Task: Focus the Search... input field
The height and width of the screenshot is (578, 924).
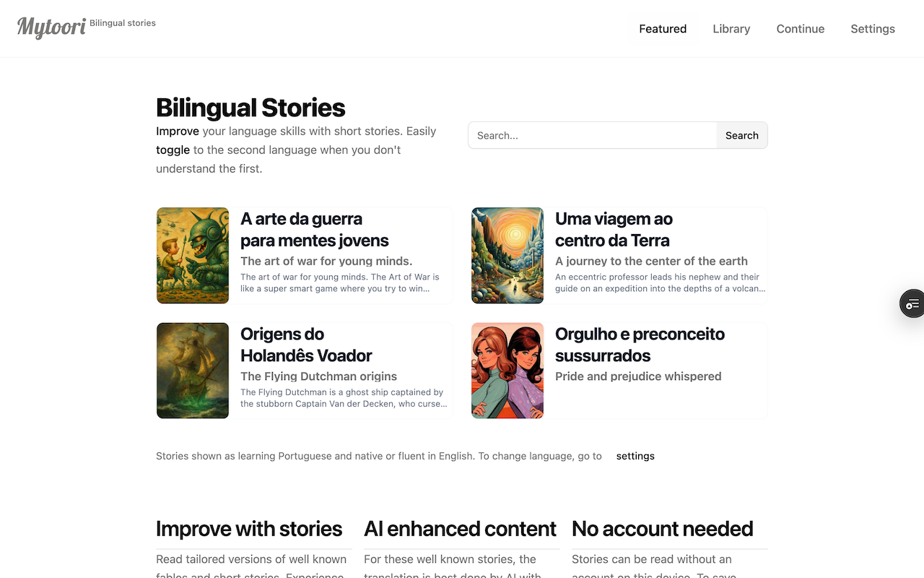Action: pyautogui.click(x=592, y=135)
